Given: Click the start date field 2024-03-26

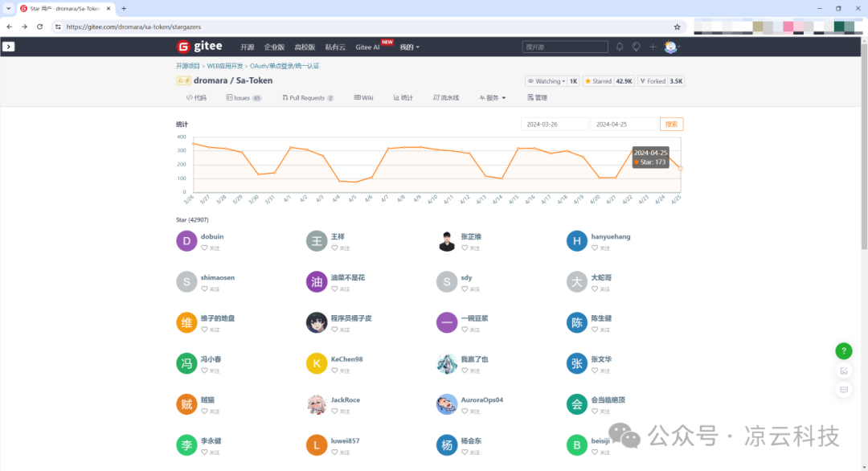Looking at the screenshot, I should click(554, 124).
